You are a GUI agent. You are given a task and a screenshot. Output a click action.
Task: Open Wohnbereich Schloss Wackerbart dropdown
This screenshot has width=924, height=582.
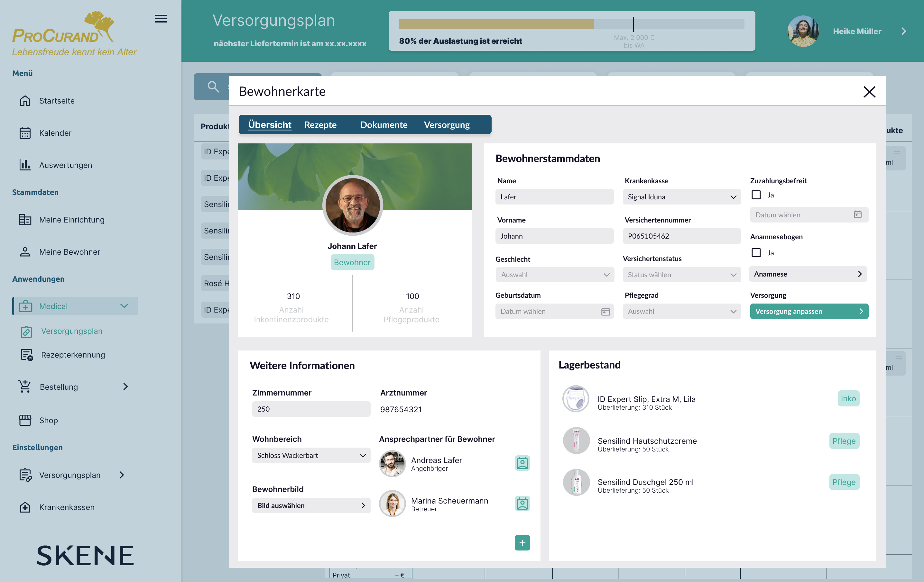(311, 456)
